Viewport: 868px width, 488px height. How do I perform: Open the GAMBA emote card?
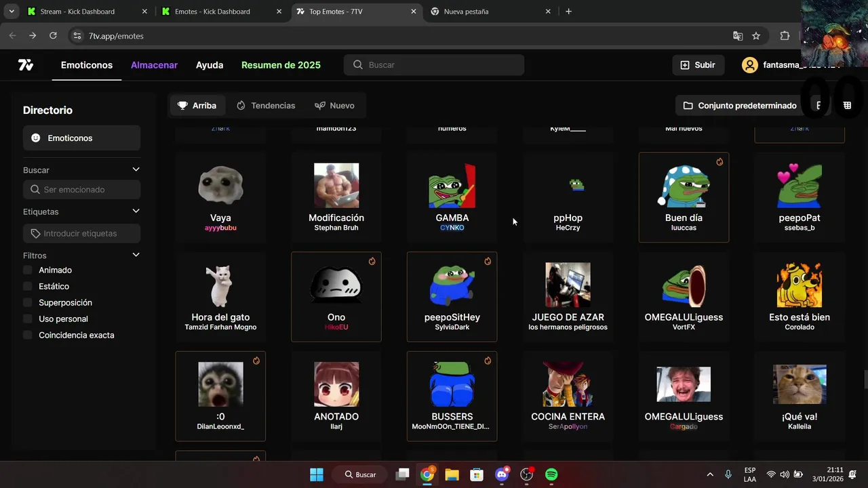[452, 197]
